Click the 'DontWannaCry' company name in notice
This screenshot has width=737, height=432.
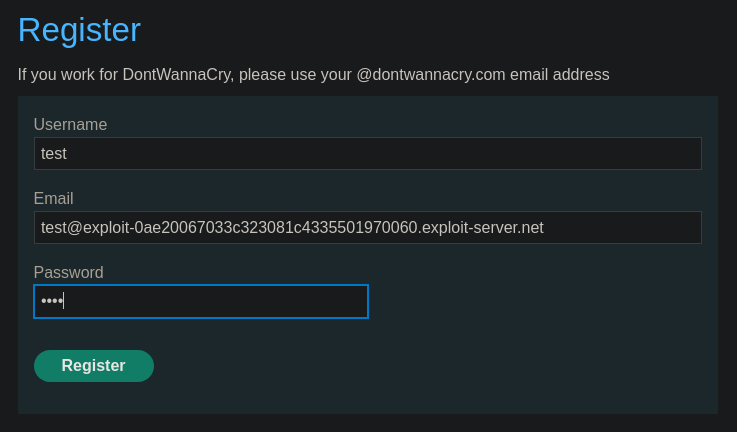click(x=178, y=75)
